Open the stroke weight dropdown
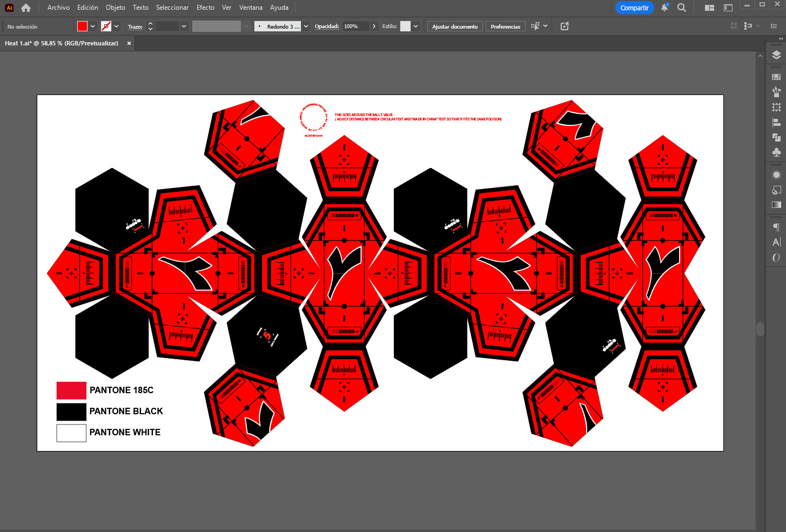This screenshot has width=786, height=532. click(184, 26)
